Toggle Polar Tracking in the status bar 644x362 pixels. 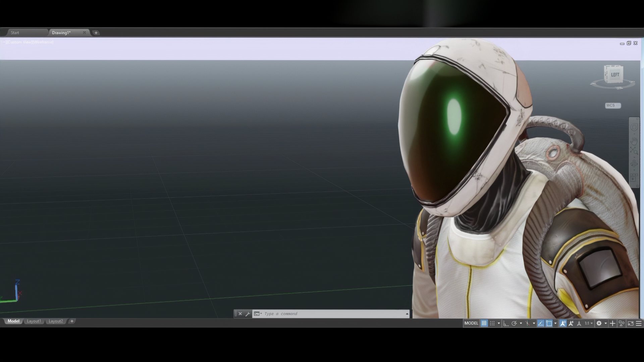coord(514,323)
